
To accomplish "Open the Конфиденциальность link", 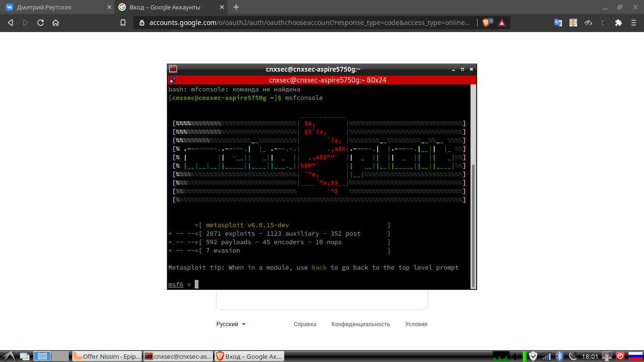I will point(361,324).
